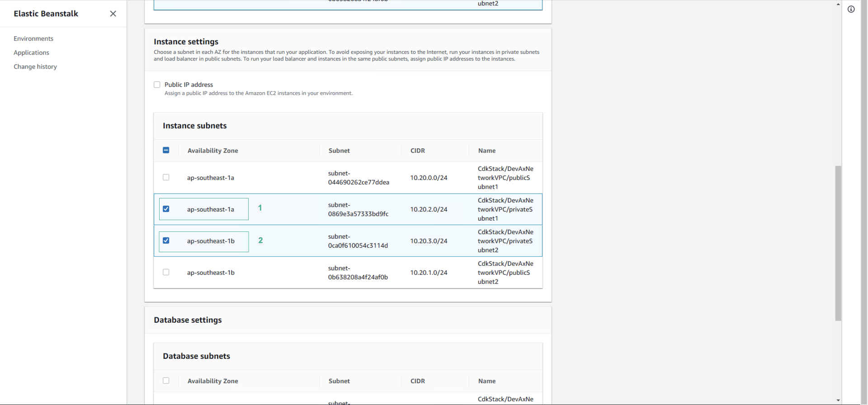
Task: Click subnet-0ca0f610054c3114d ID text
Action: [358, 241]
